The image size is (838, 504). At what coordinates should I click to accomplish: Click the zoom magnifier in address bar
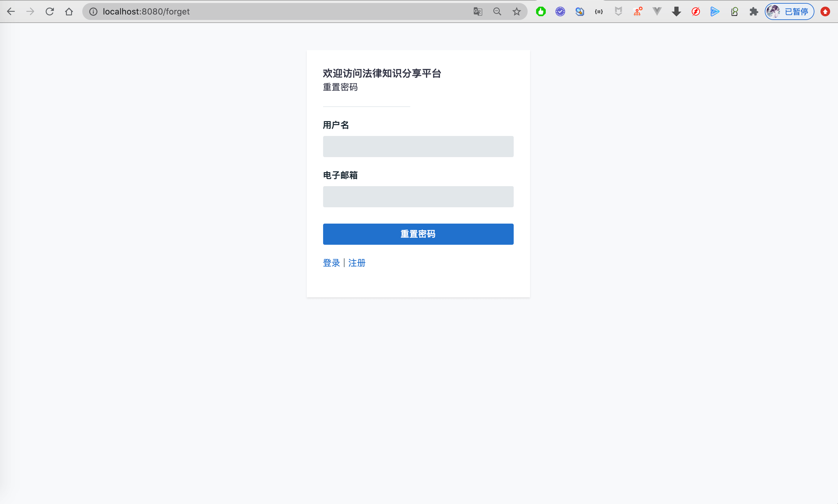pyautogui.click(x=497, y=11)
